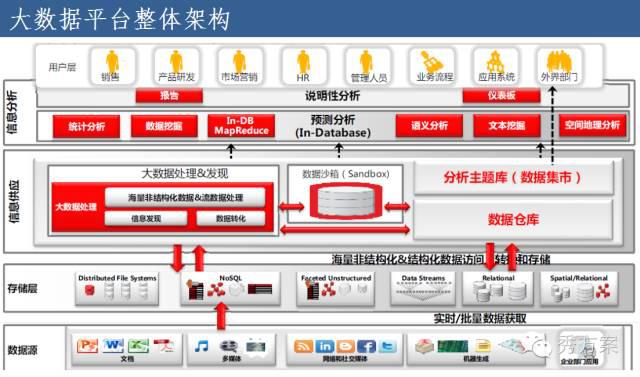640x377 pixels.
Task: Click the Relational storage box
Action: pyautogui.click(x=498, y=289)
